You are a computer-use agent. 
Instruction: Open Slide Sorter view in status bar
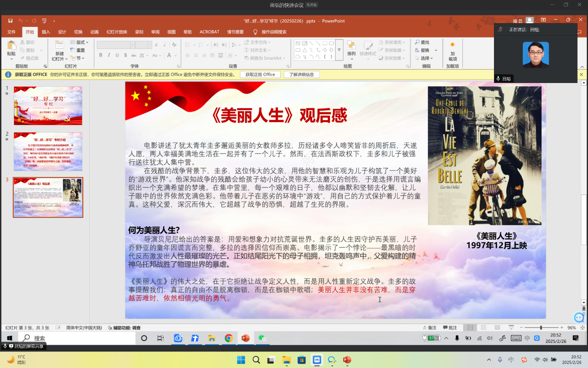tap(484, 328)
